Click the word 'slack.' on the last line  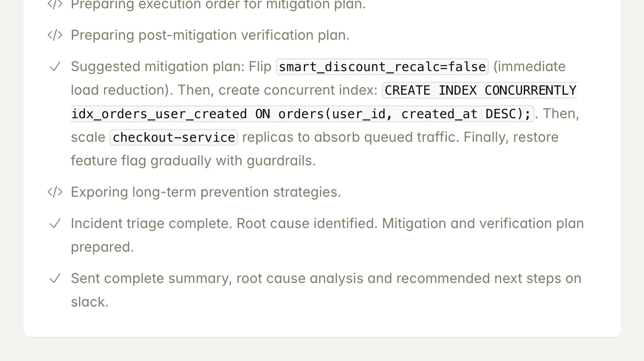(89, 302)
